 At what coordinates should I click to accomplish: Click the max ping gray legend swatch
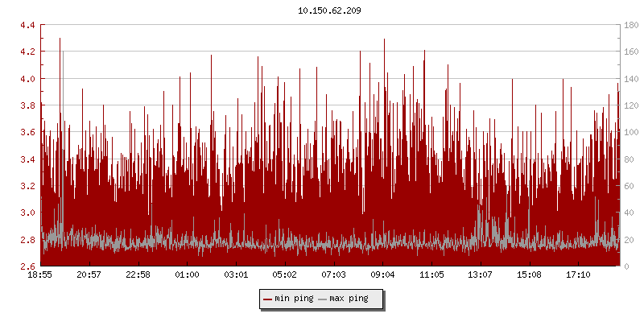[x=323, y=299]
